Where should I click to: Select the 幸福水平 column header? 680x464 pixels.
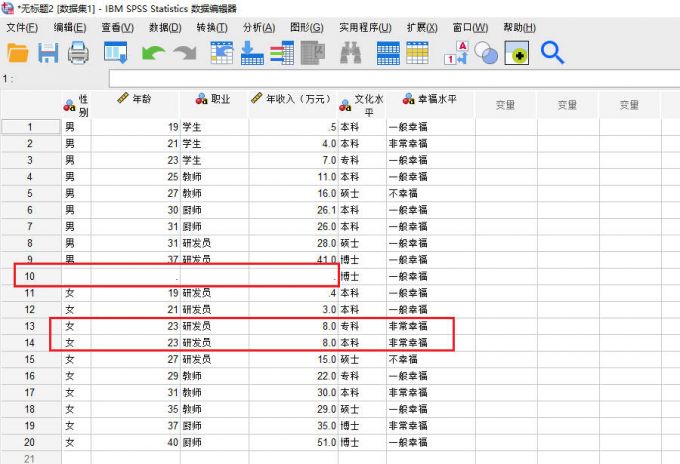[431, 105]
